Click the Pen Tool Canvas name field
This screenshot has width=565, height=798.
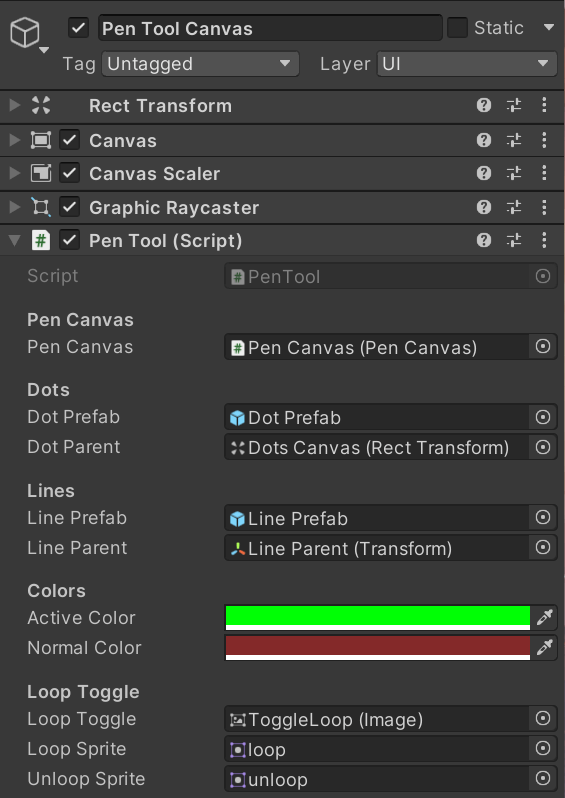pyautogui.click(x=270, y=28)
